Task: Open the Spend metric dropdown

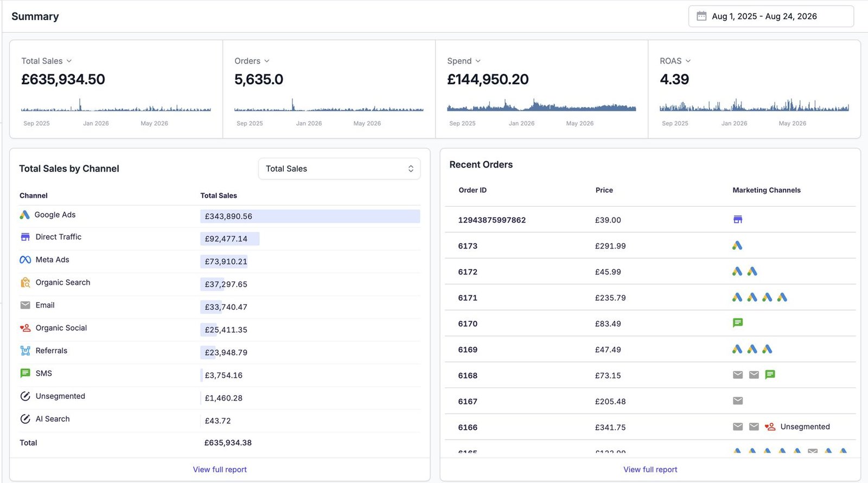Action: (x=464, y=61)
